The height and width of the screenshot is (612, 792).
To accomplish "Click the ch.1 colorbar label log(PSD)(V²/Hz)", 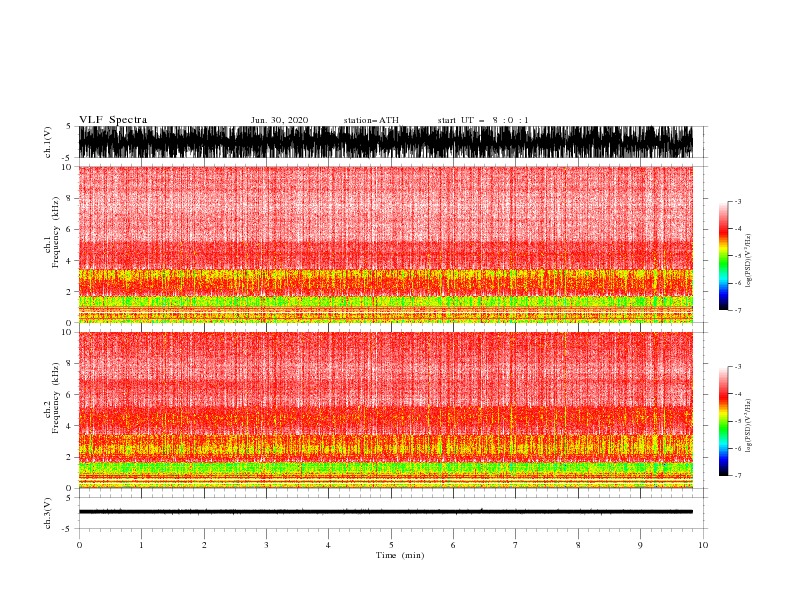I will click(748, 261).
